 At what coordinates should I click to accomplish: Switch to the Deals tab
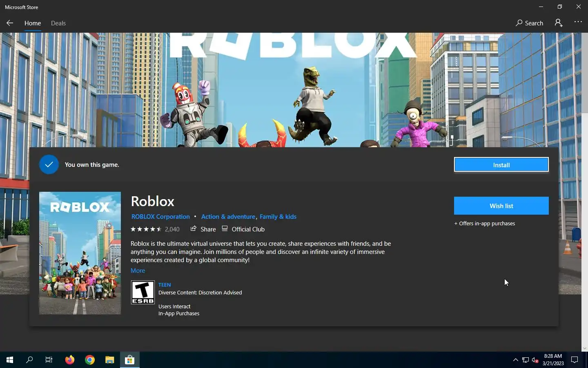click(x=58, y=23)
